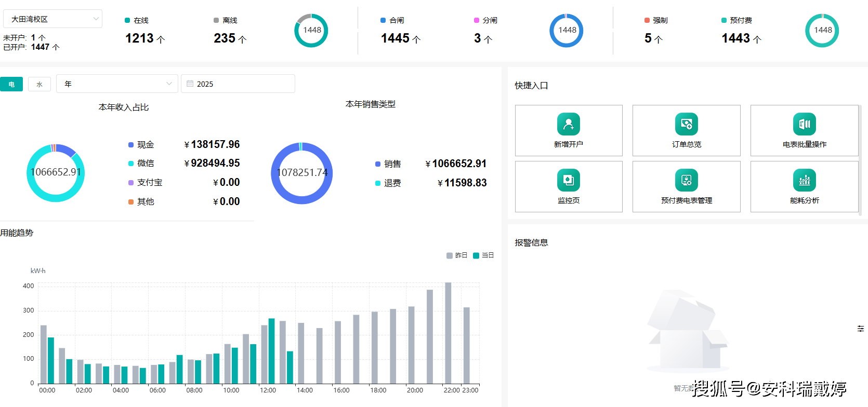Toggle the 现金 legend in income chart

(141, 145)
